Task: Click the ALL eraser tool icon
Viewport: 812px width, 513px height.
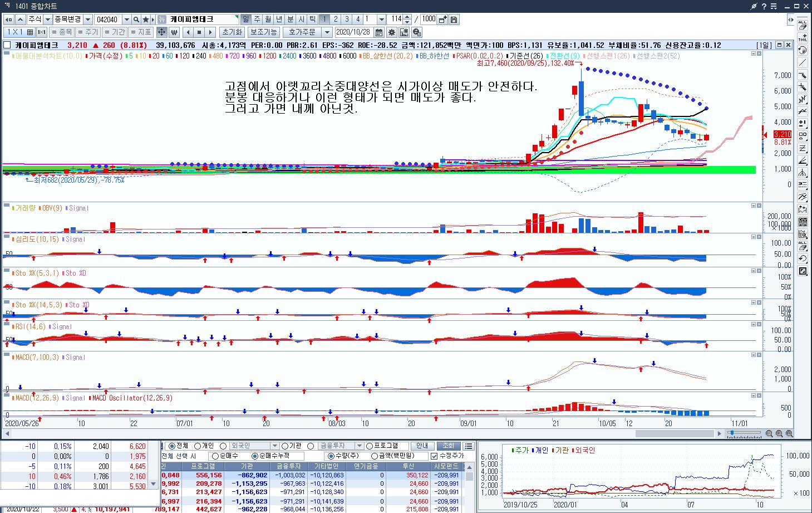Action: point(803,26)
